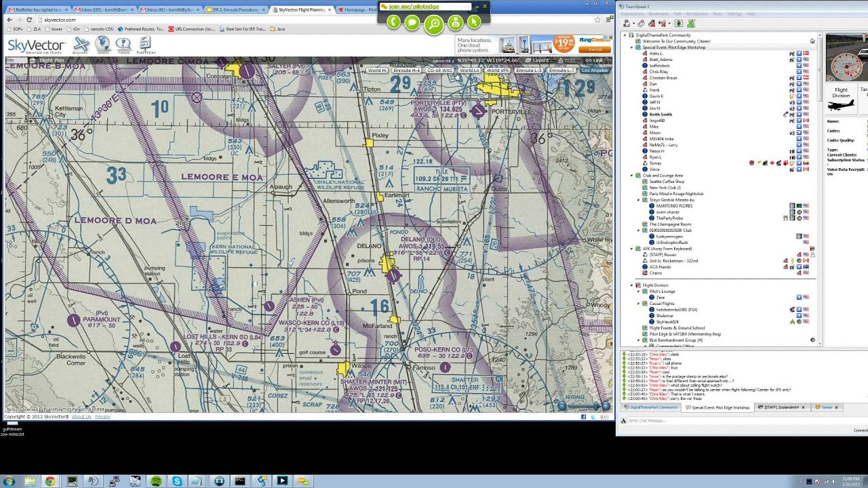Collapse the Flight Division channel
The height and width of the screenshot is (488, 868).
[631, 285]
